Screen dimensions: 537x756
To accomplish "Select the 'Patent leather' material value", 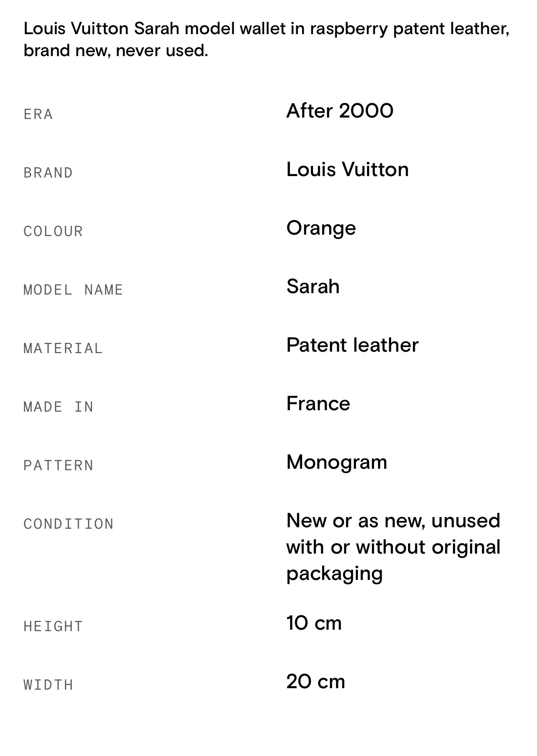I will coord(352,345).
